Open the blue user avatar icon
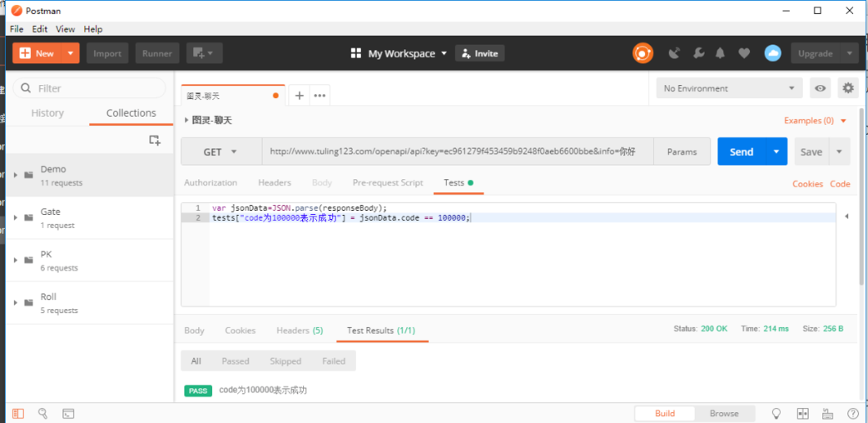 point(773,53)
